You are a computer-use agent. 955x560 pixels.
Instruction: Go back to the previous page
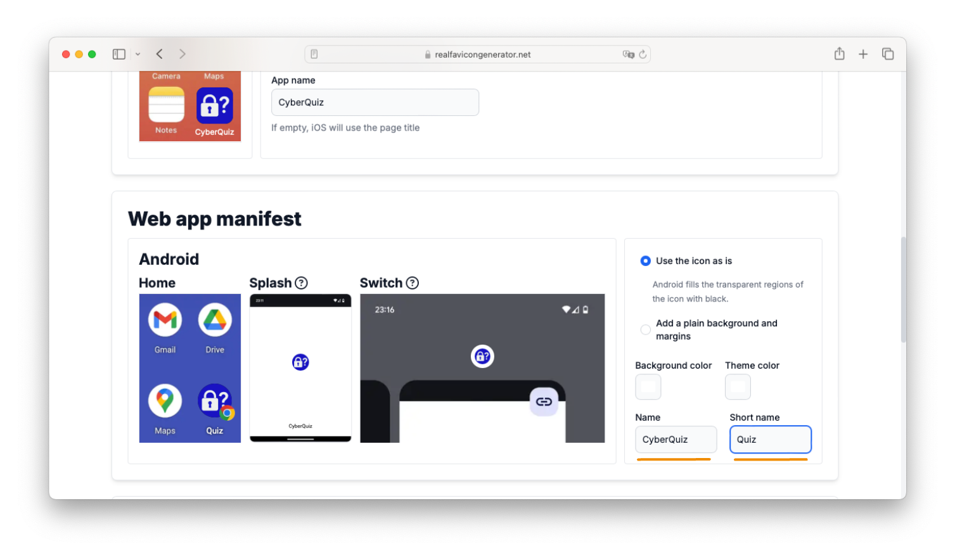point(160,54)
